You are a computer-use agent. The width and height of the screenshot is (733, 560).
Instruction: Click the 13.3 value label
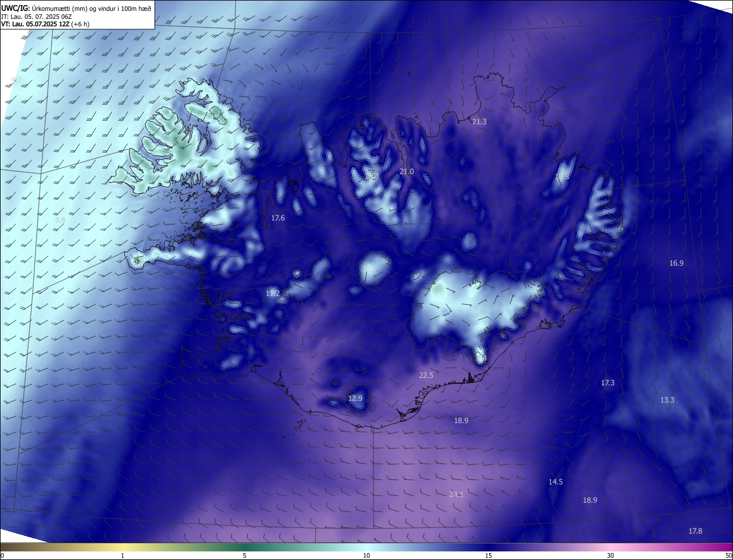(x=667, y=400)
